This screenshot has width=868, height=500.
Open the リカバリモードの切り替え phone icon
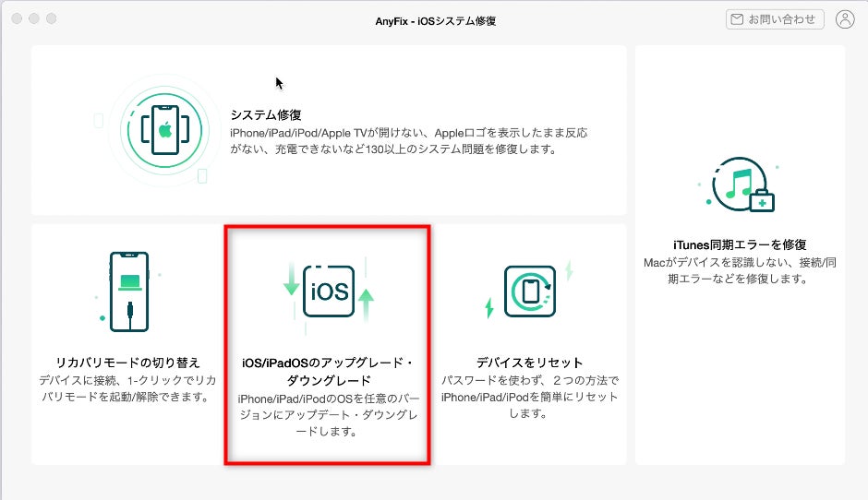pyautogui.click(x=129, y=292)
